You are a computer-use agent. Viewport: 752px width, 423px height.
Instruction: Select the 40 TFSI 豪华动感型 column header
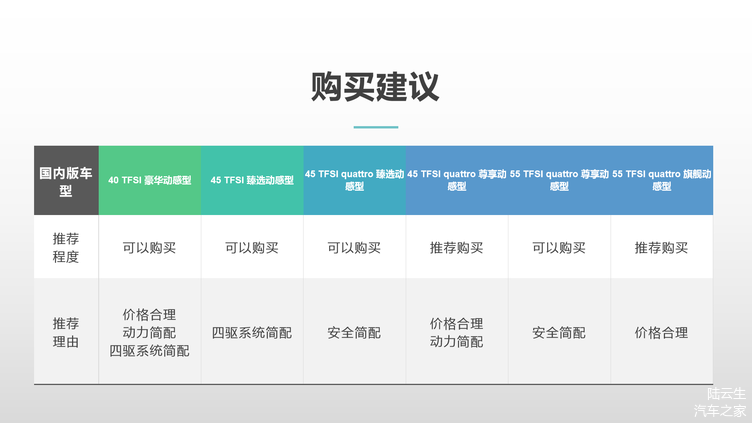coord(150,180)
